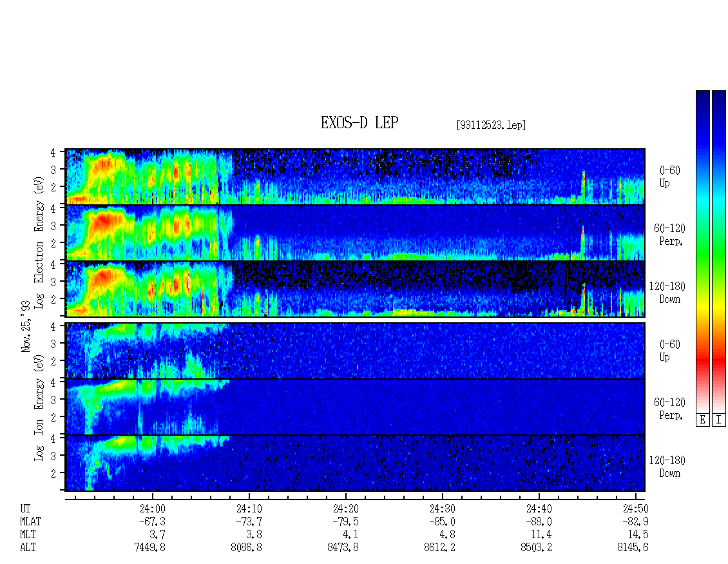Click the ion color scale bar above I
Viewport: 728px width, 564px height.
coord(719,251)
